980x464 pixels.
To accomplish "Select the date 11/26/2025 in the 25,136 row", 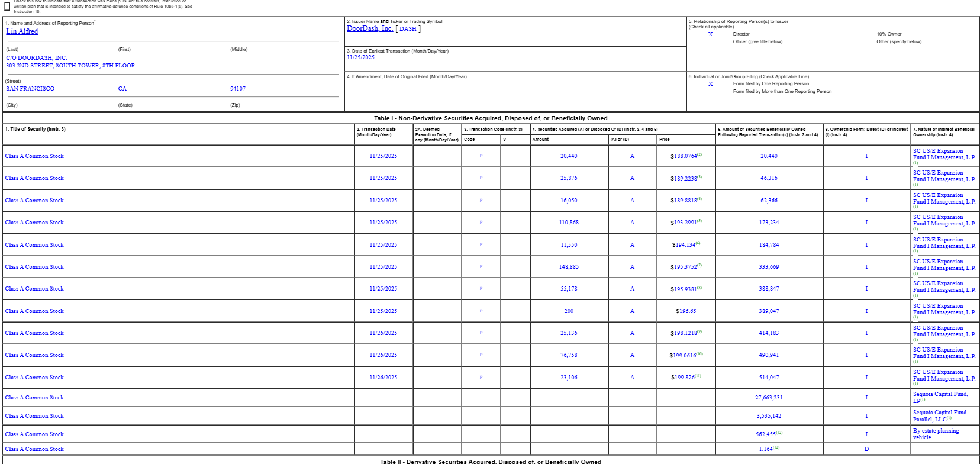I will coord(383,333).
